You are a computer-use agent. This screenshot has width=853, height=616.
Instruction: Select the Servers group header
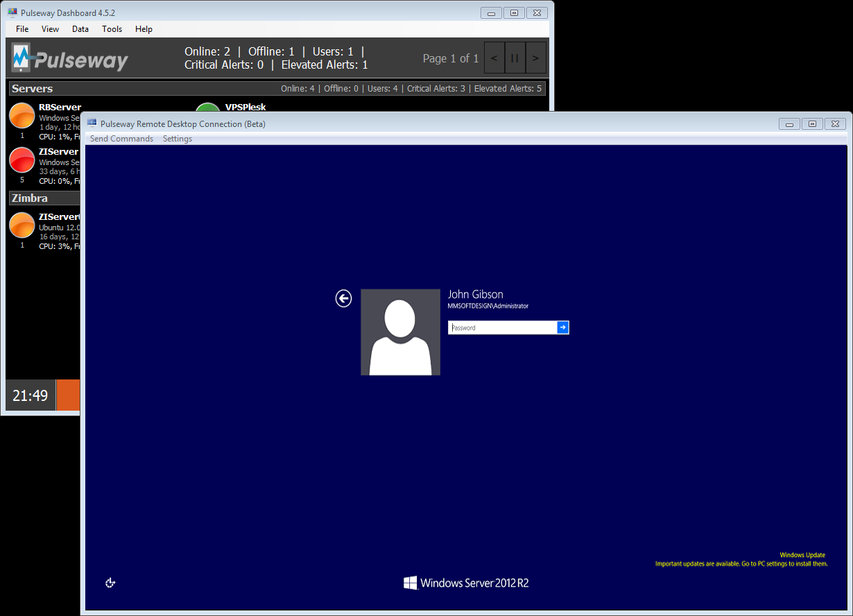277,89
